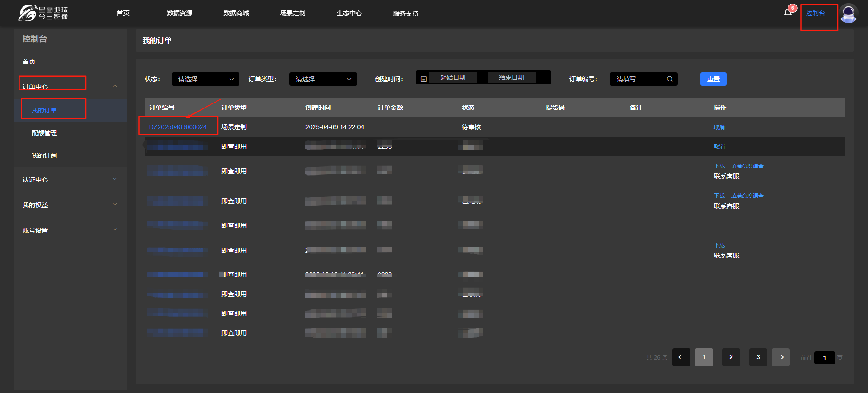Screen dimensions: 868x393
Task: Go to the previous page arrow
Action: [680, 357]
